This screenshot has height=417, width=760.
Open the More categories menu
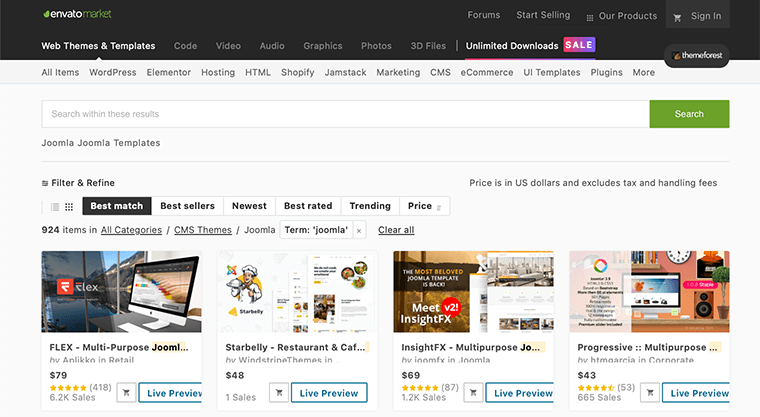[x=643, y=72]
